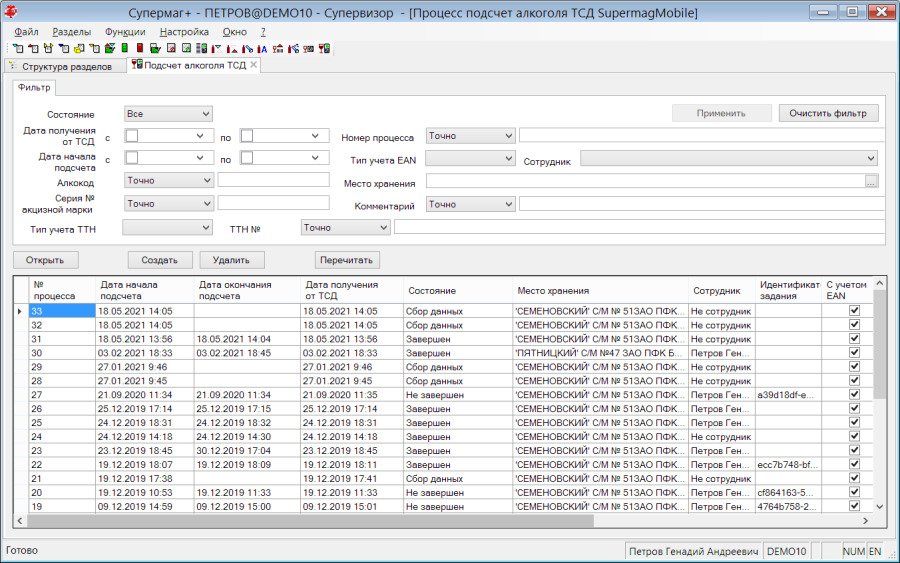Toggle 'С учетом EAN' checkbox for process 33
The height and width of the screenshot is (563, 900).
(x=854, y=310)
